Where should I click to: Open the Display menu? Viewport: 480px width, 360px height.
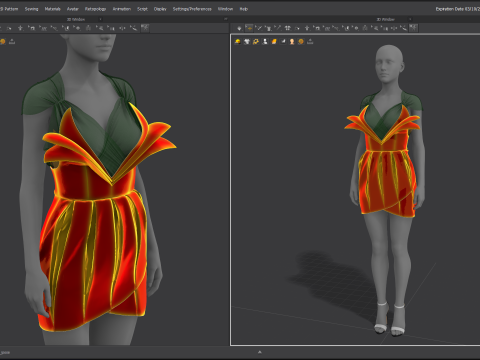tap(160, 9)
